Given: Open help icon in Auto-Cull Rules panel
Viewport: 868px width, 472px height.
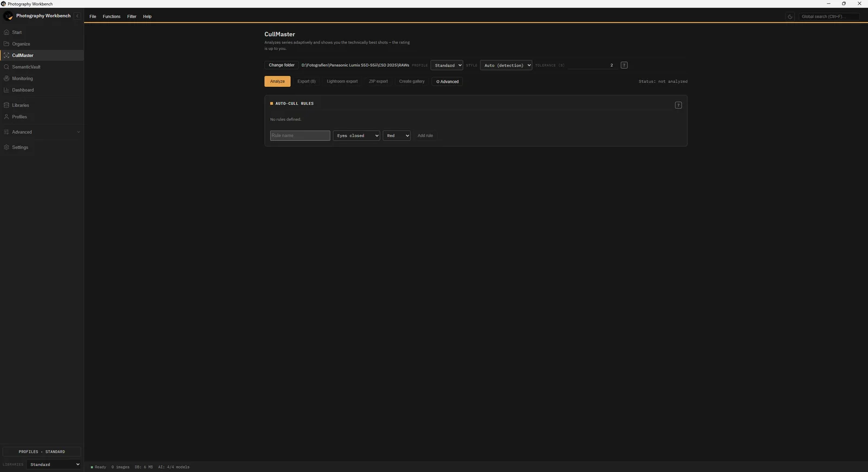Looking at the screenshot, I should tap(678, 105).
